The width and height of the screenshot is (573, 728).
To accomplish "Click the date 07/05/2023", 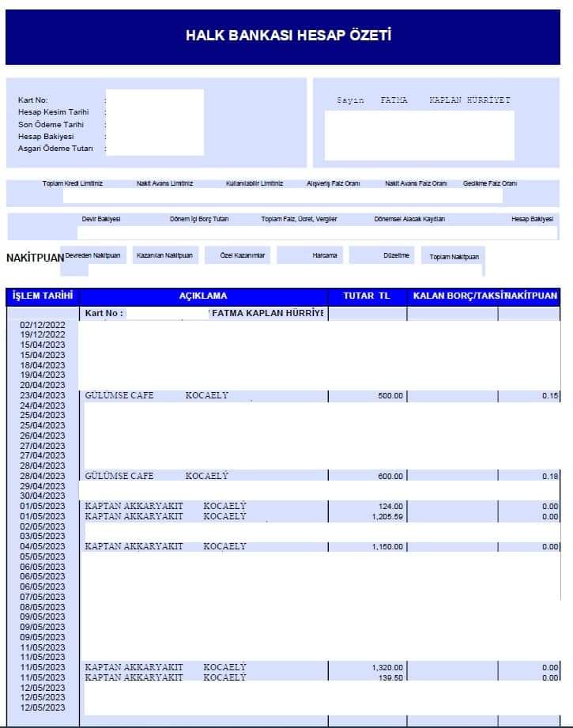I will [43, 597].
